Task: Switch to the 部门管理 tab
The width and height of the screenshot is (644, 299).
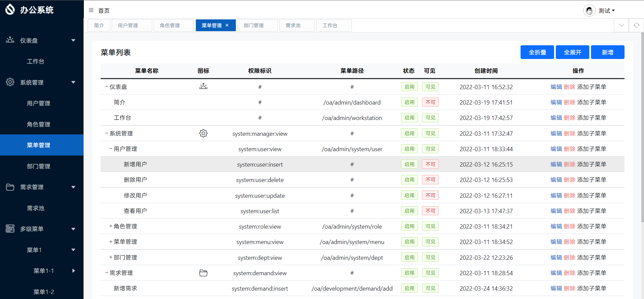Action: point(258,25)
